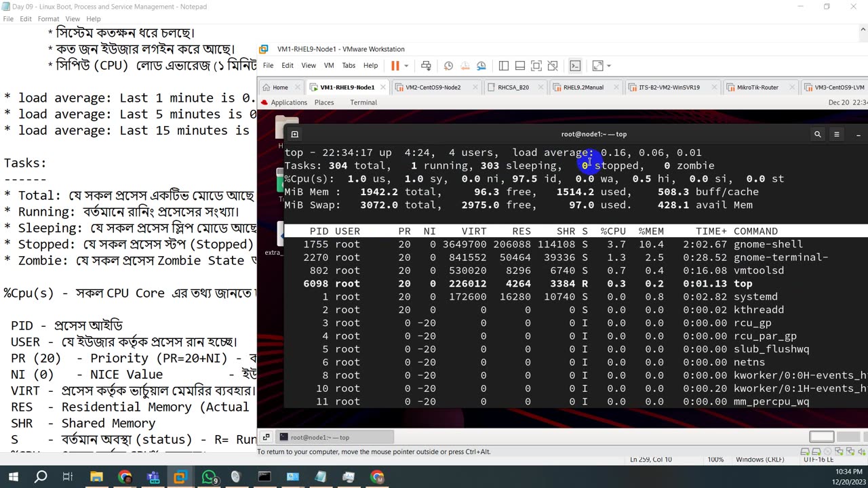Open Notepad View menu
868x488 pixels.
73,19
